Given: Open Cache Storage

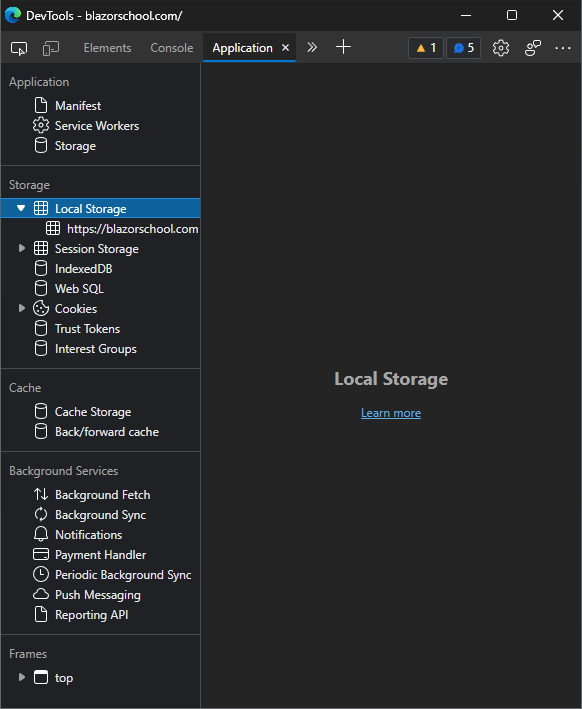Looking at the screenshot, I should (x=93, y=412).
